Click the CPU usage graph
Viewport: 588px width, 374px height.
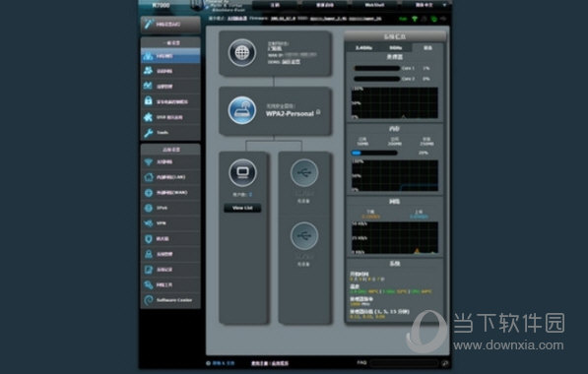pos(395,103)
